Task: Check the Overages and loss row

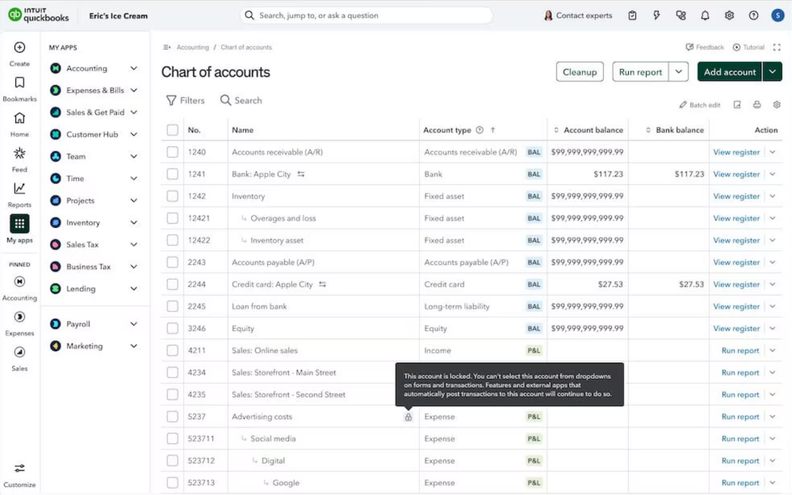Action: click(x=172, y=218)
